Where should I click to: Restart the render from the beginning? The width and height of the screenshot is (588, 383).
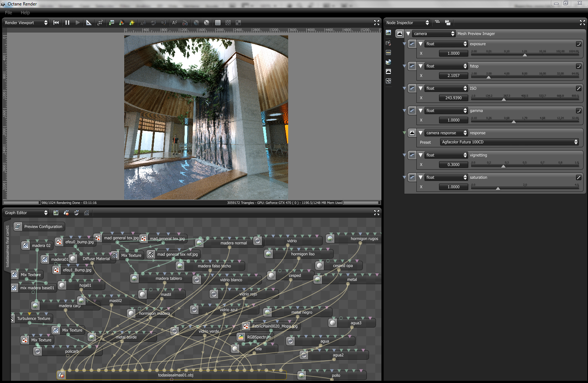pos(56,23)
